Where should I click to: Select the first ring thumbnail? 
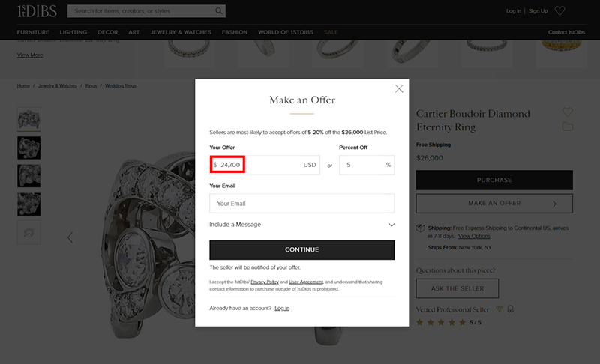(x=28, y=120)
